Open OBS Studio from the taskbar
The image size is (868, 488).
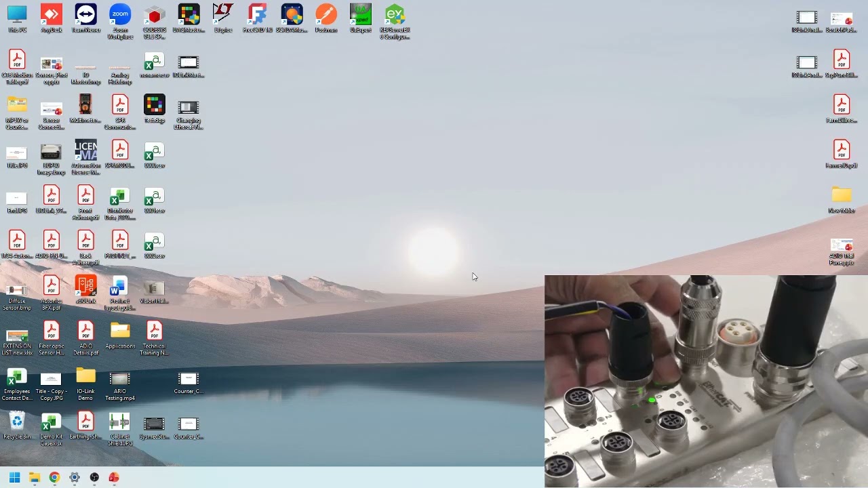click(94, 477)
